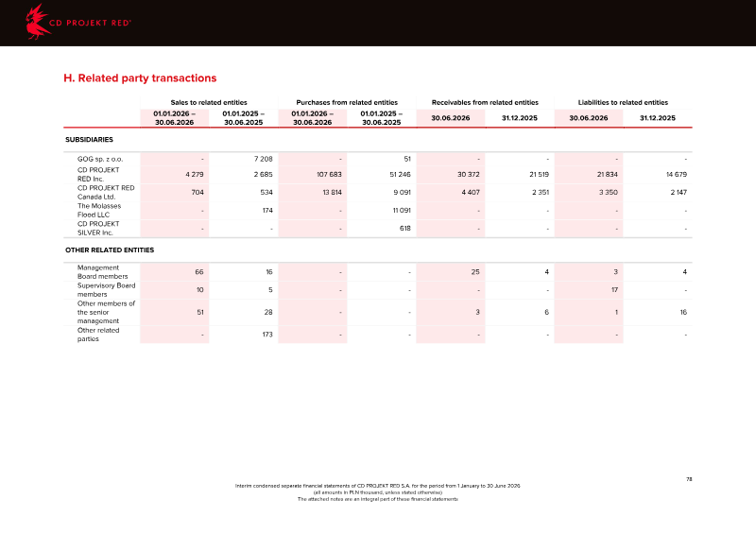Viewport: 756px width, 534px height.
Task: Click the 'Sales to related entities' column header
Action: point(209,102)
